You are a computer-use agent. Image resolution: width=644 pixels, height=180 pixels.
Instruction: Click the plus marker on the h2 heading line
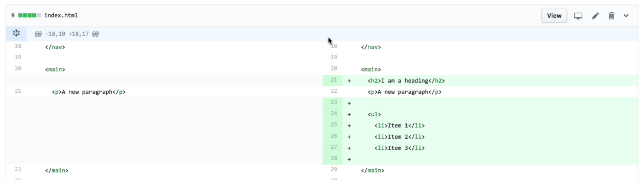(x=349, y=81)
